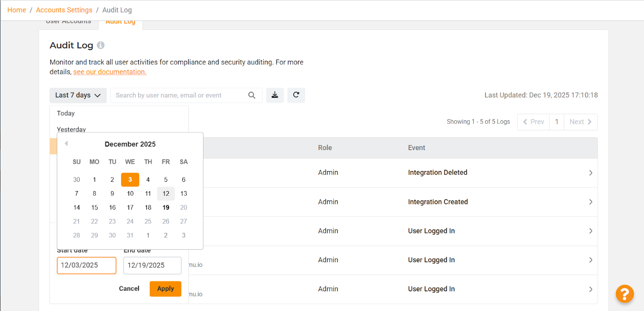This screenshot has height=311, width=644.
Task: Pick December 12 in the calendar
Action: coord(166,194)
